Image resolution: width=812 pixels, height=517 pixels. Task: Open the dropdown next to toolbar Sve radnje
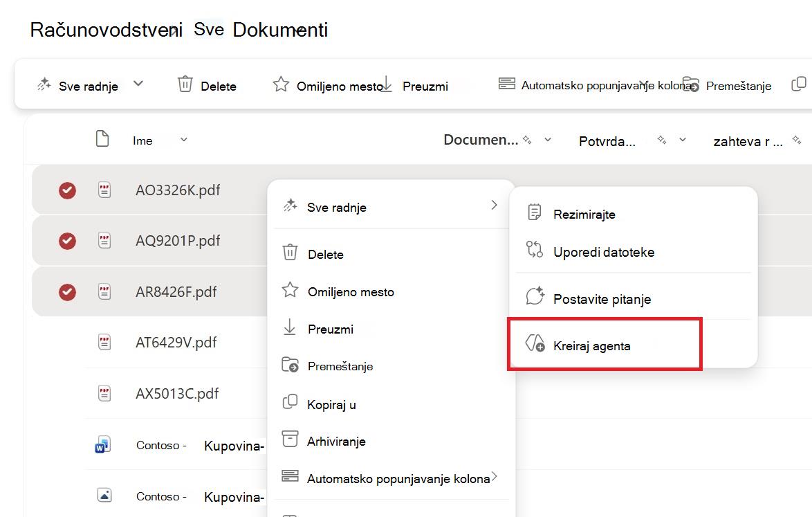[x=138, y=84]
